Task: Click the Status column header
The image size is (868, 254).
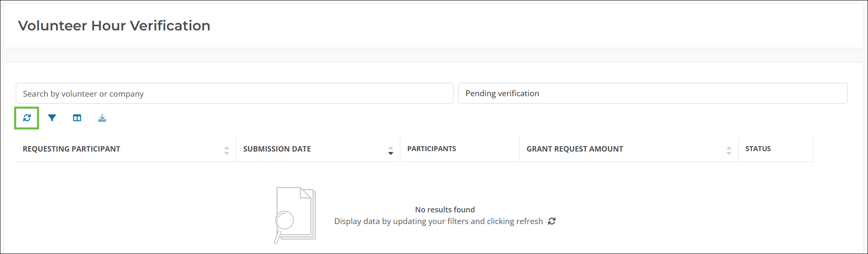Action: click(758, 149)
